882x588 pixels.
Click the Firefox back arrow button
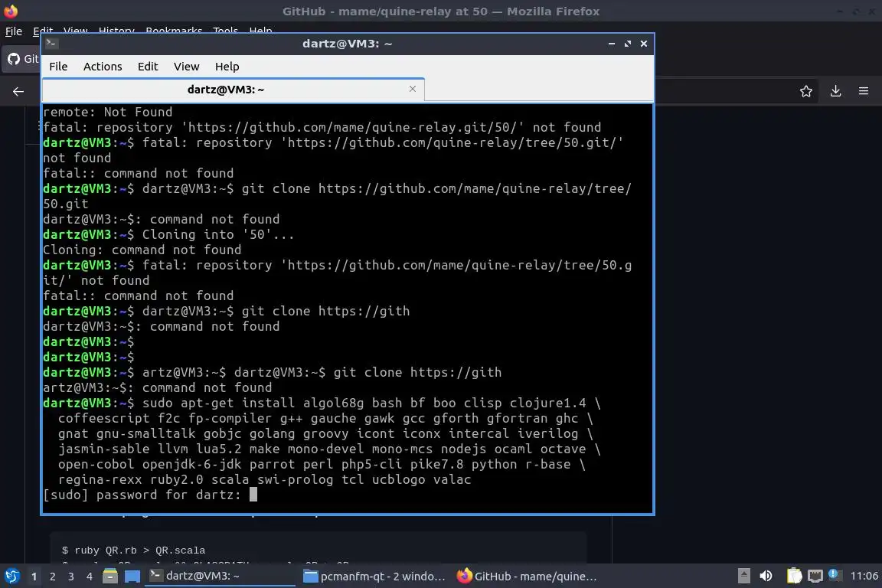click(18, 91)
